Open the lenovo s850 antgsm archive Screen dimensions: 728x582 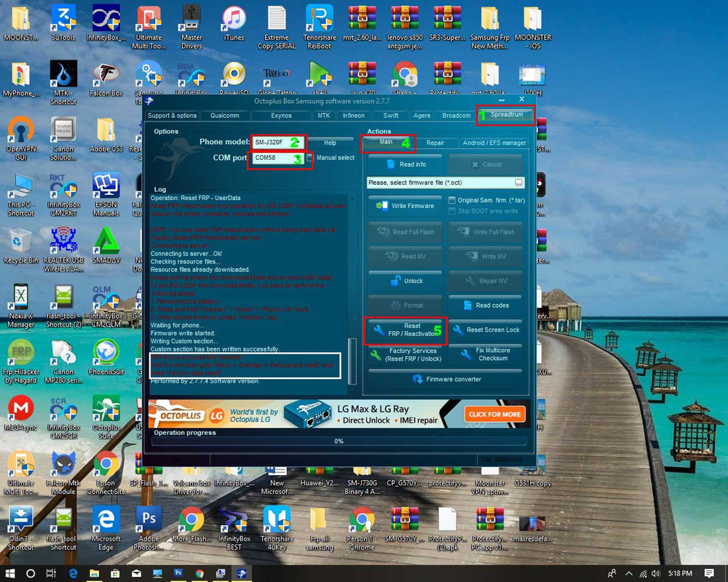(x=405, y=27)
